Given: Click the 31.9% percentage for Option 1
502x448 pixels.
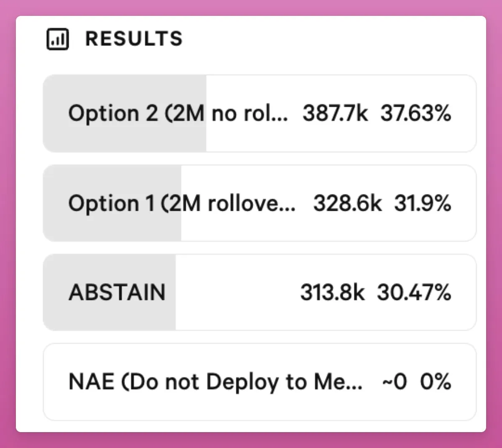Looking at the screenshot, I should pos(422,203).
